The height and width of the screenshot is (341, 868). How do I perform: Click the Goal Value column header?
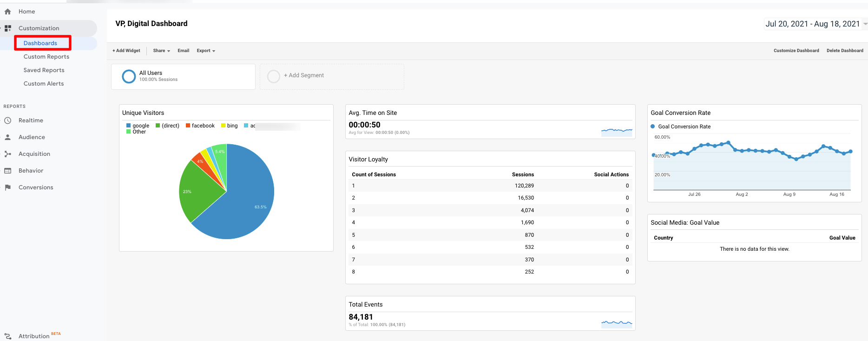842,238
